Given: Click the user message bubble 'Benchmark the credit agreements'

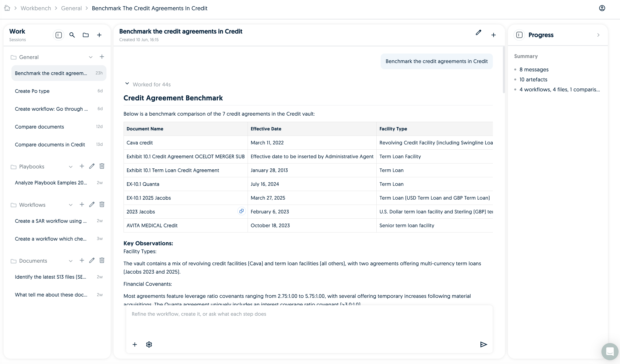Looking at the screenshot, I should (x=436, y=61).
